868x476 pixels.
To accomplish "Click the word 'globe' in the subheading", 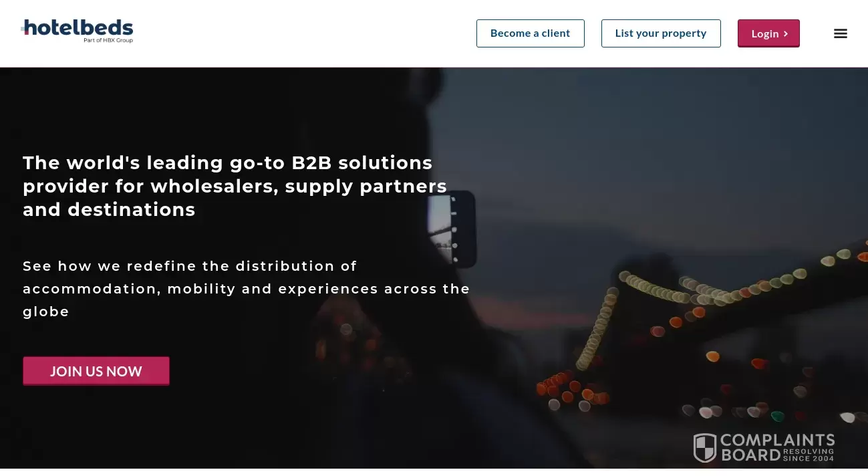I will pyautogui.click(x=46, y=312).
